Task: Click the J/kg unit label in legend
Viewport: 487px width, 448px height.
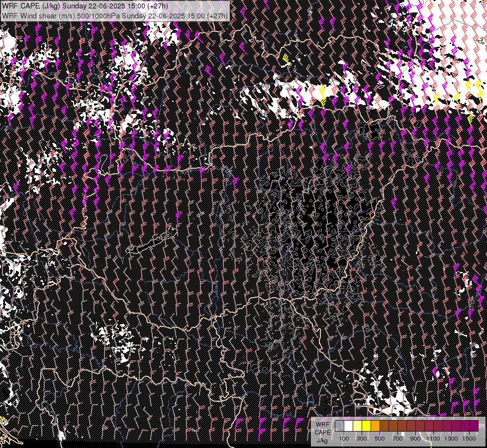Action: 322,441
